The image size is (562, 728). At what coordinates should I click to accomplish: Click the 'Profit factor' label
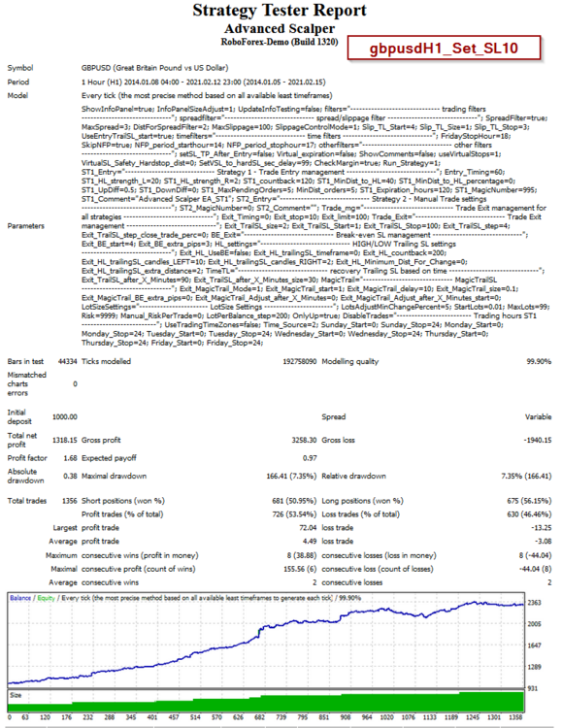point(27,458)
